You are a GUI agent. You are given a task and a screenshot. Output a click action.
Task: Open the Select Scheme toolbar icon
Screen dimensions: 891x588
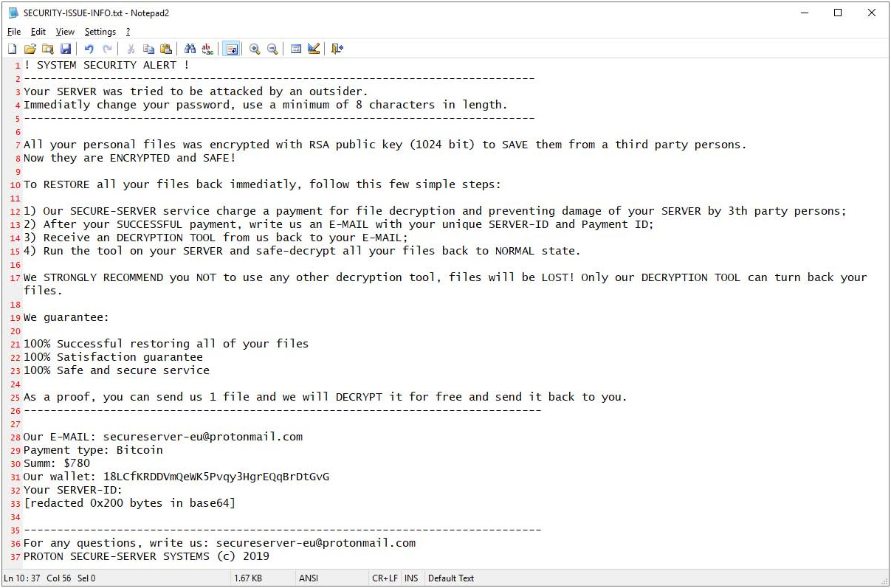coord(296,49)
